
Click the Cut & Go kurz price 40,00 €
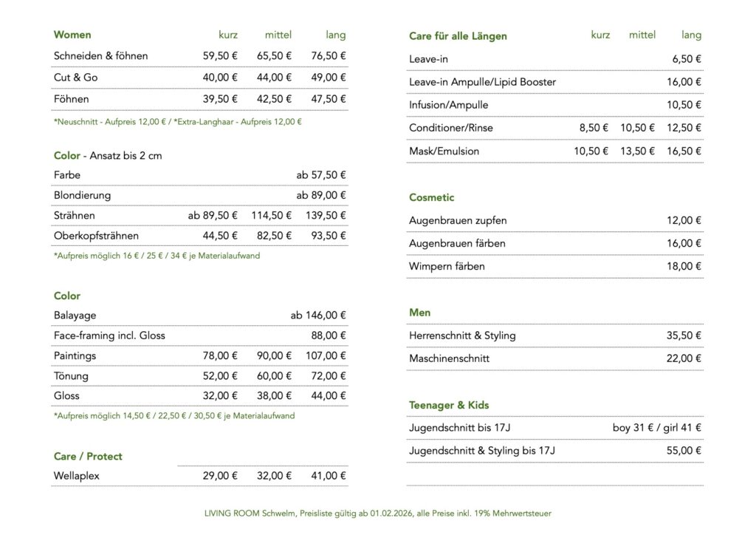click(x=220, y=77)
